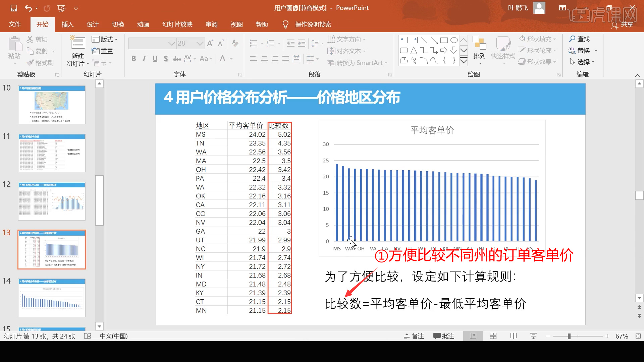Click Comments (批注) in status bar
Image resolution: width=644 pixels, height=362 pixels.
point(443,336)
